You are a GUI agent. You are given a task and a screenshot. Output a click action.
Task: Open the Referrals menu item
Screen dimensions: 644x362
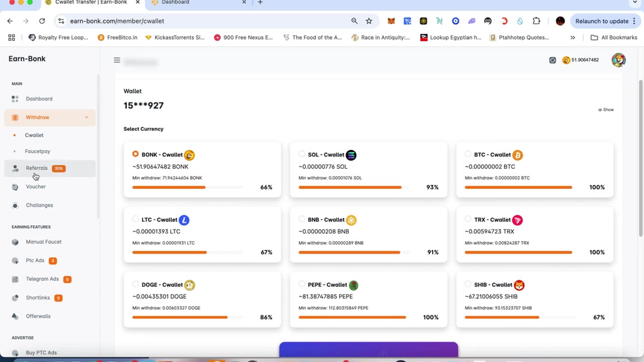[50, 168]
